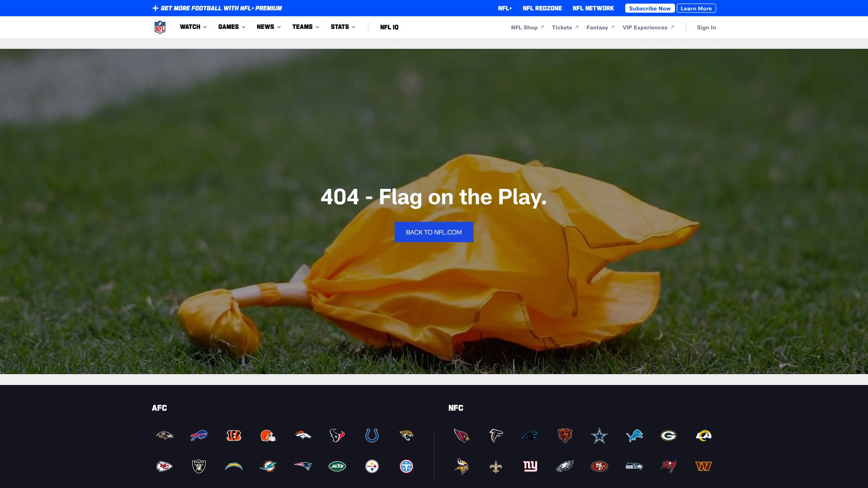Go to NFL REDZONE in top bar
The width and height of the screenshot is (868, 488).
[x=542, y=8]
